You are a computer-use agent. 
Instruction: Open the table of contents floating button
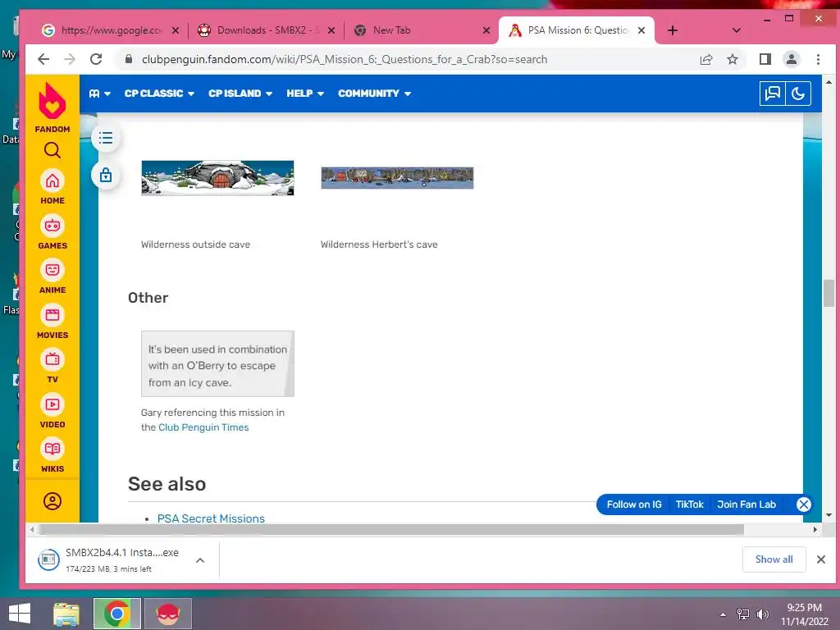coord(106,138)
